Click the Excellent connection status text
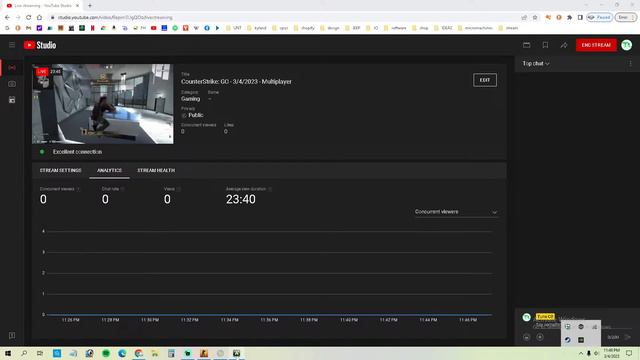640x360 pixels. pyautogui.click(x=77, y=152)
